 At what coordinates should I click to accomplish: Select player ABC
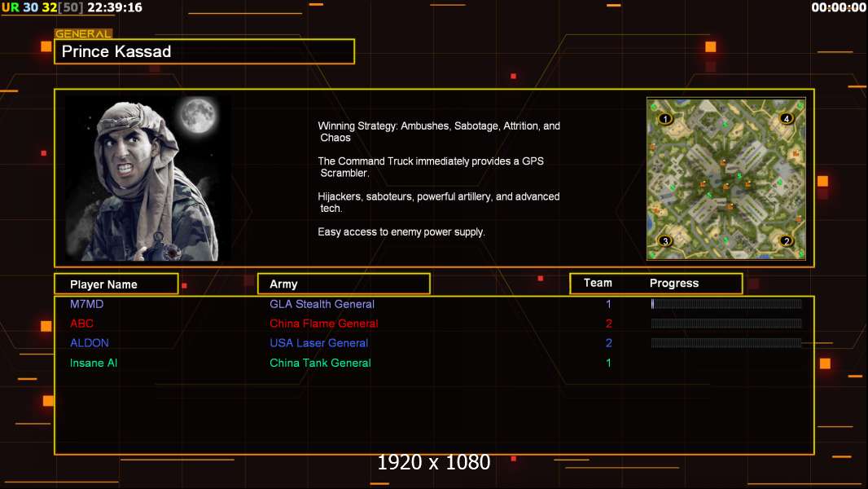[x=81, y=324]
